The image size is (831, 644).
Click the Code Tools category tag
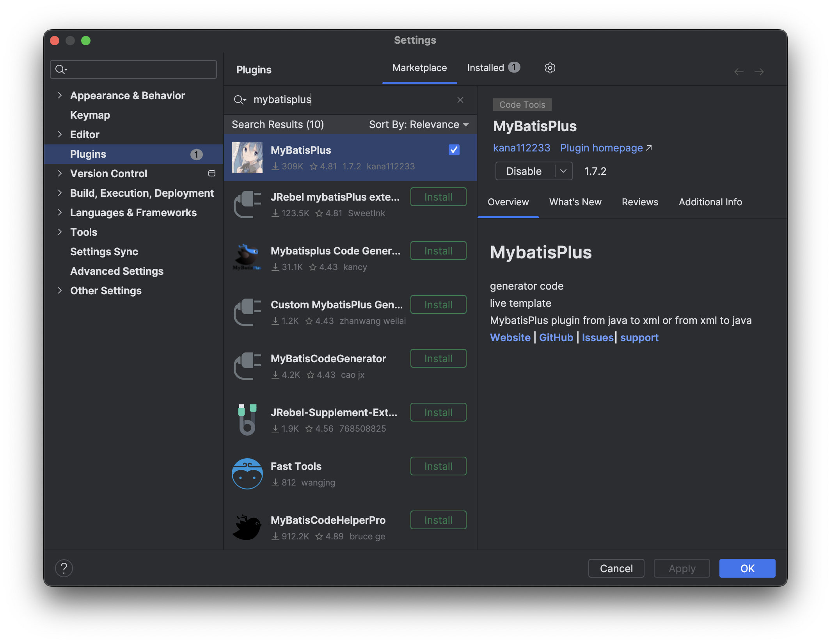click(522, 105)
